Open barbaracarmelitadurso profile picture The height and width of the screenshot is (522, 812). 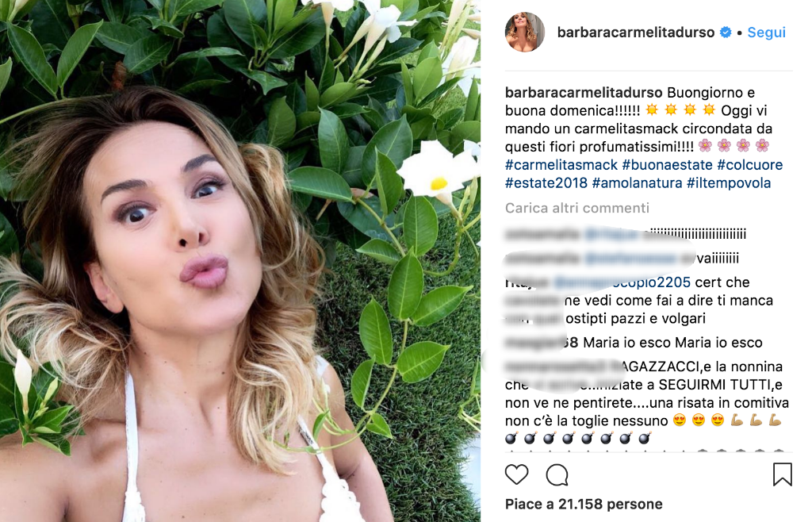point(525,32)
